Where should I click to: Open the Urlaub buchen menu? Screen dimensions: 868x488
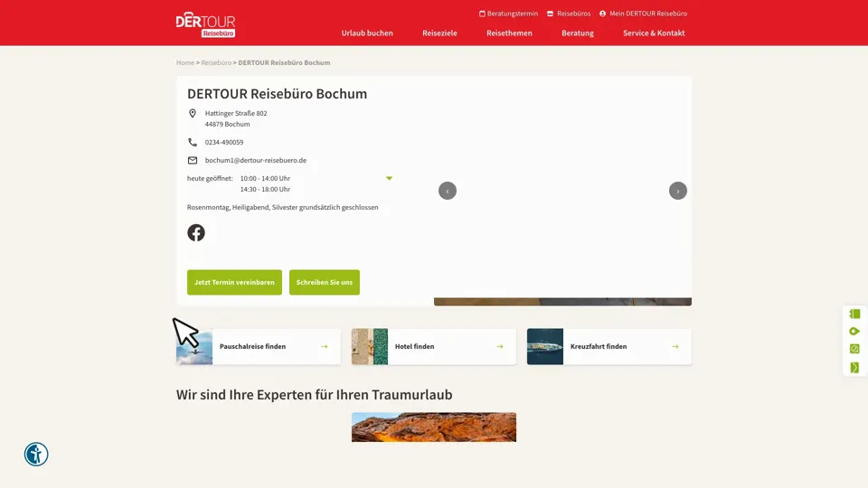click(367, 33)
